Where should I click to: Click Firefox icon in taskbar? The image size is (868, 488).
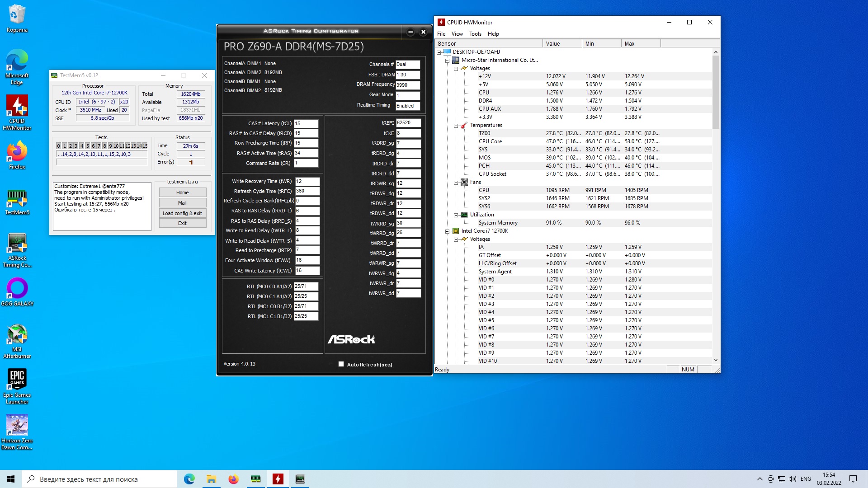point(233,479)
